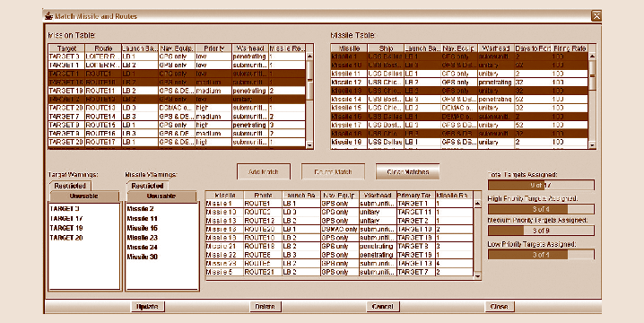Click High Priority Targets Assigned progress bar
Screen dimensions: 644x323
(x=541, y=209)
